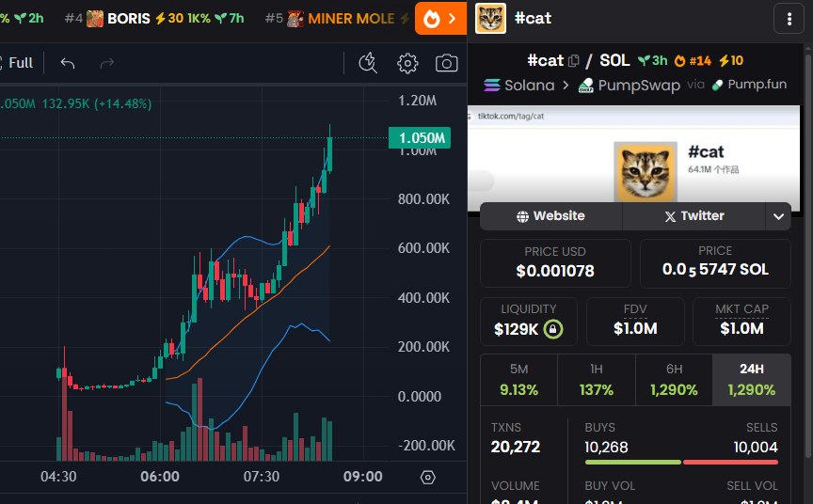Click the lightning quick-search chart icon
Image resolution: width=813 pixels, height=504 pixels.
tap(368, 63)
